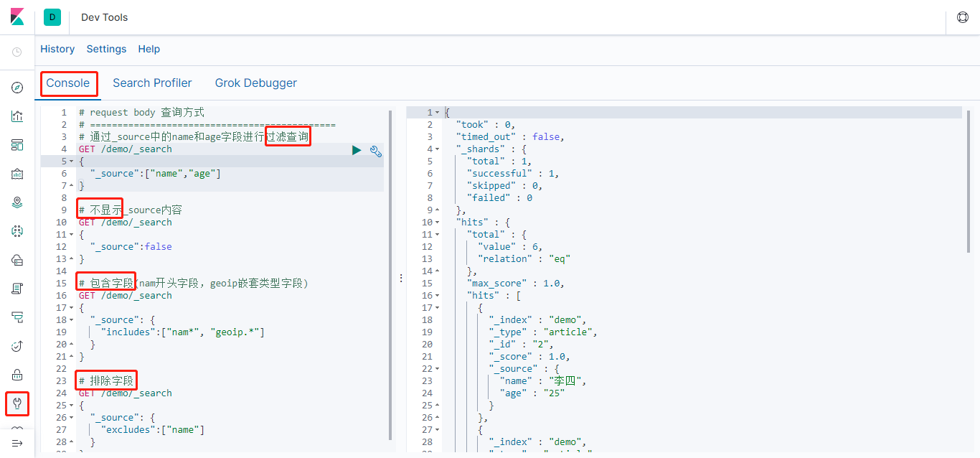980x458 pixels.
Task: Collapse the editor block at line 11
Action: (71, 235)
